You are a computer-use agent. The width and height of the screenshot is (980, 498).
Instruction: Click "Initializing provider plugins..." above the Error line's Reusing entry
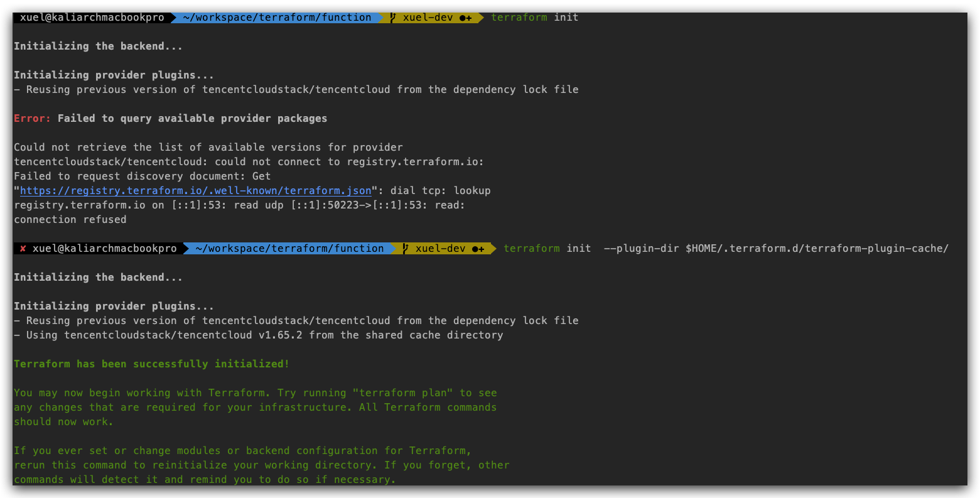pyautogui.click(x=114, y=75)
